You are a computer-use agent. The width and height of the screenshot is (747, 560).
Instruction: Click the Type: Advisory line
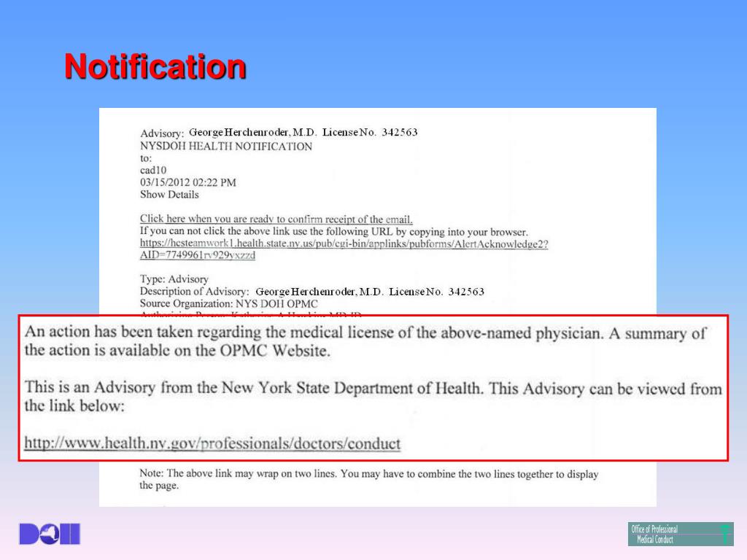coord(174,279)
